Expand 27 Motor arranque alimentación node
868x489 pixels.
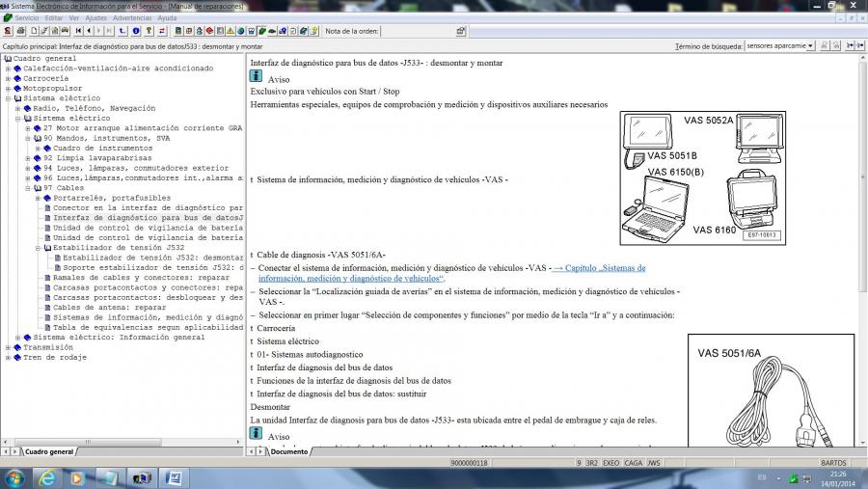click(x=28, y=128)
